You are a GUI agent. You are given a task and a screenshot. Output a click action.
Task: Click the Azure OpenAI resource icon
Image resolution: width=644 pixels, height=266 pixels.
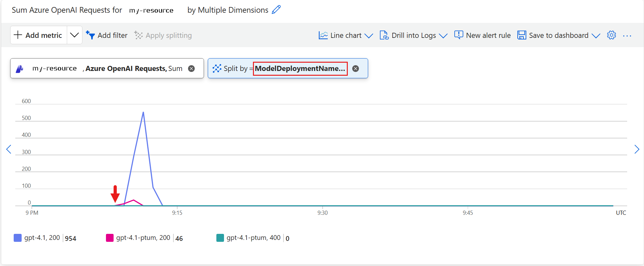[20, 68]
